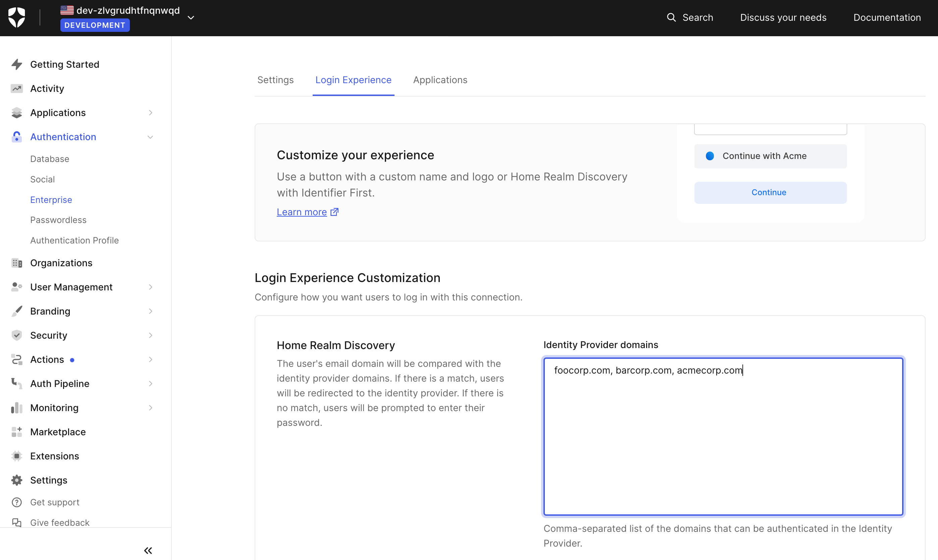Open the Search magnifier icon
Image resolution: width=938 pixels, height=560 pixels.
[x=672, y=17]
